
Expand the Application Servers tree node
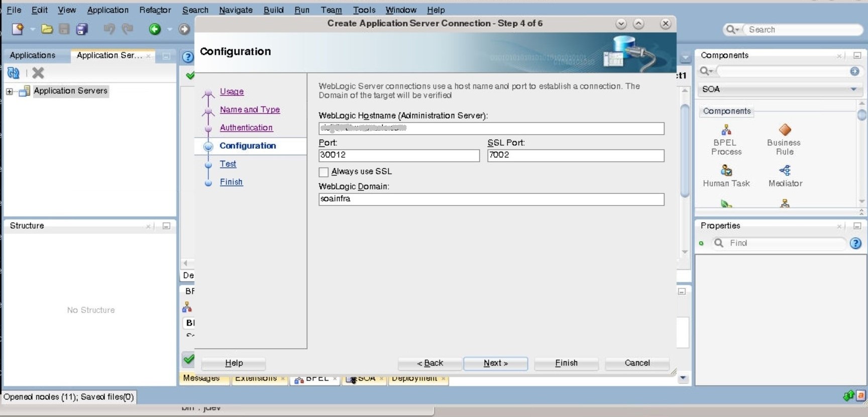tap(9, 91)
